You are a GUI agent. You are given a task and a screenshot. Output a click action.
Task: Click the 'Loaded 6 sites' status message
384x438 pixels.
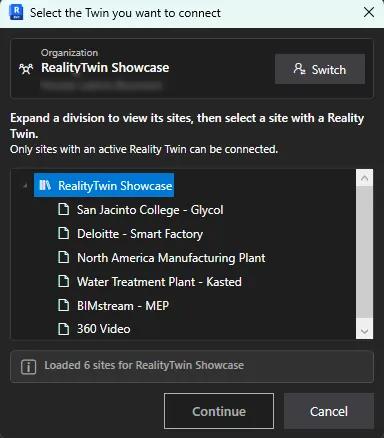click(x=144, y=365)
